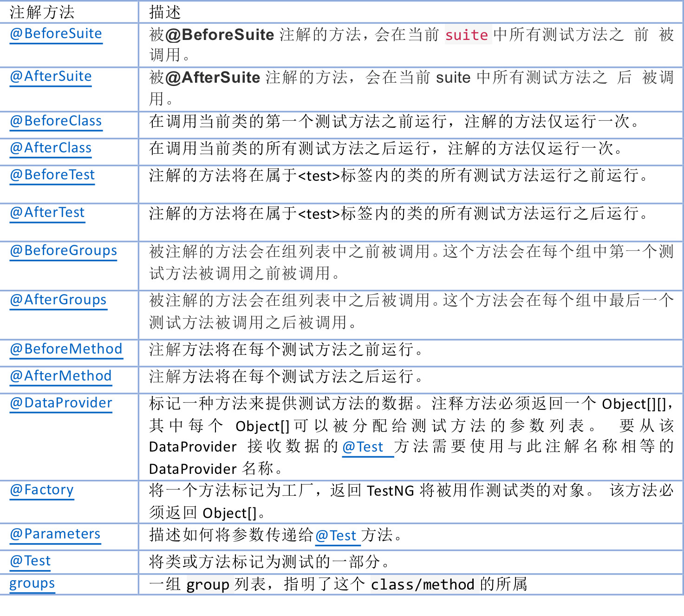
Task: Follow the @BeforeTest link
Action: [52, 175]
